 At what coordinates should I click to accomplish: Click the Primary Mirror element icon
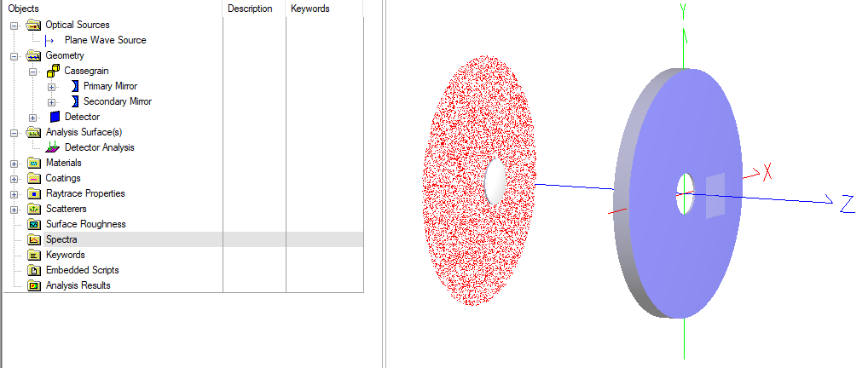tap(72, 86)
